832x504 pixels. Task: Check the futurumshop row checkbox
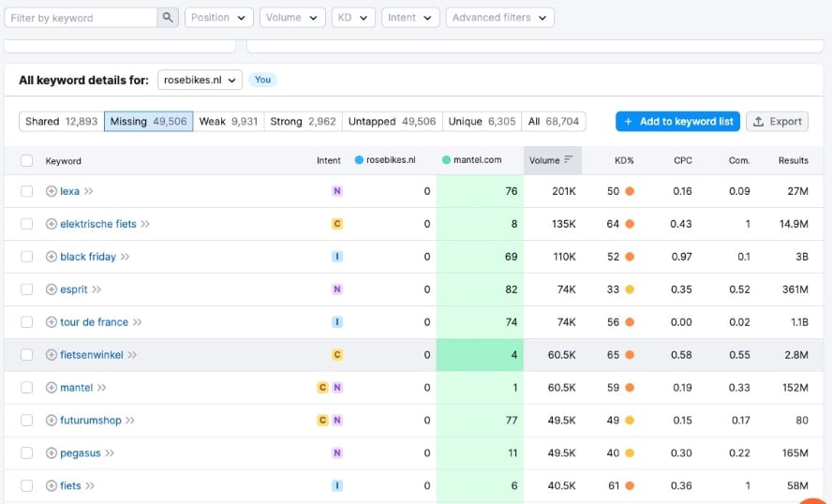26,421
